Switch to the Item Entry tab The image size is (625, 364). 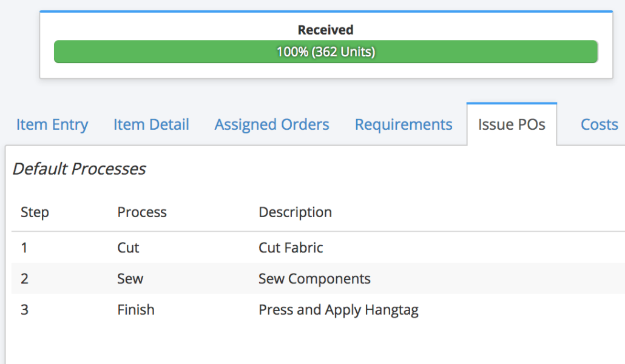(52, 124)
